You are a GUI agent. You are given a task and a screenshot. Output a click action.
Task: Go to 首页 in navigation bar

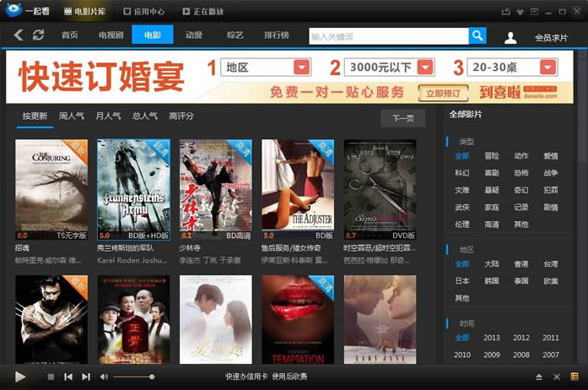pyautogui.click(x=70, y=35)
